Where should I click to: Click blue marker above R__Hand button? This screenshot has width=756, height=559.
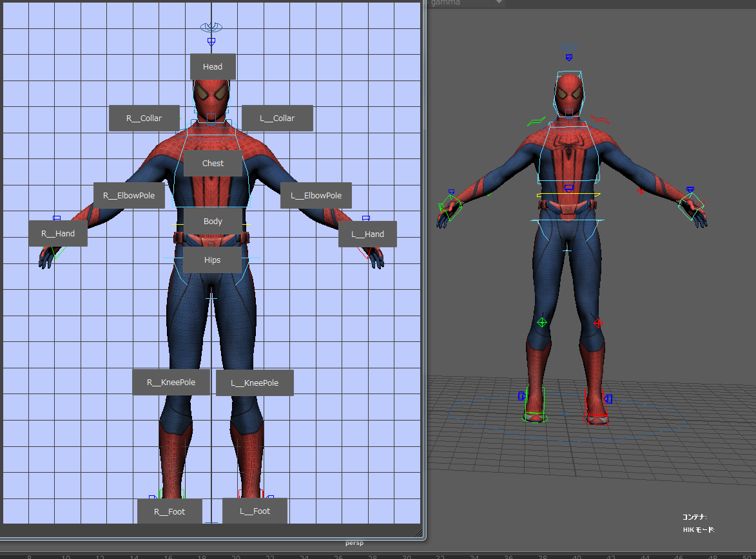[57, 218]
